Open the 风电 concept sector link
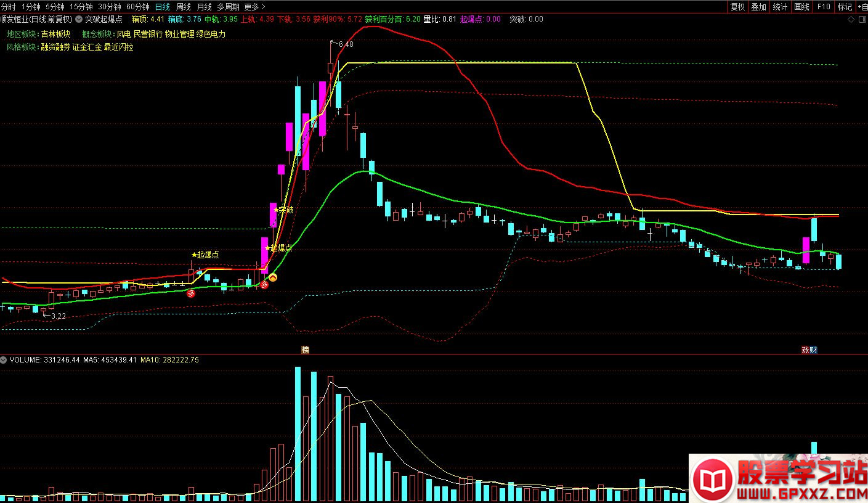Viewport: 868px width, 503px height. click(123, 34)
